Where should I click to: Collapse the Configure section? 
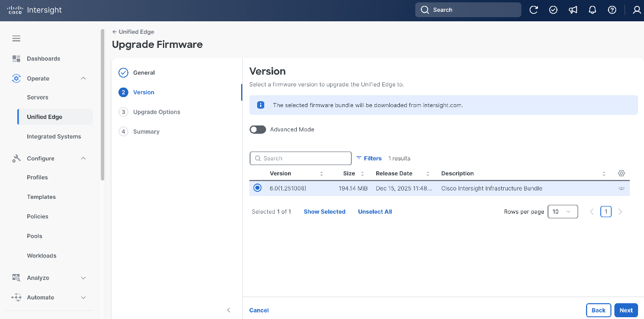pos(83,158)
